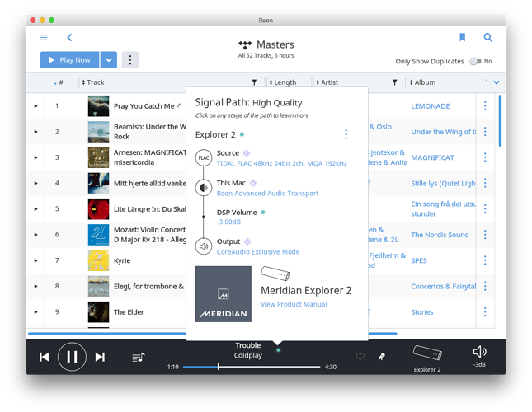Click the FLAC source stage icon

pos(204,158)
